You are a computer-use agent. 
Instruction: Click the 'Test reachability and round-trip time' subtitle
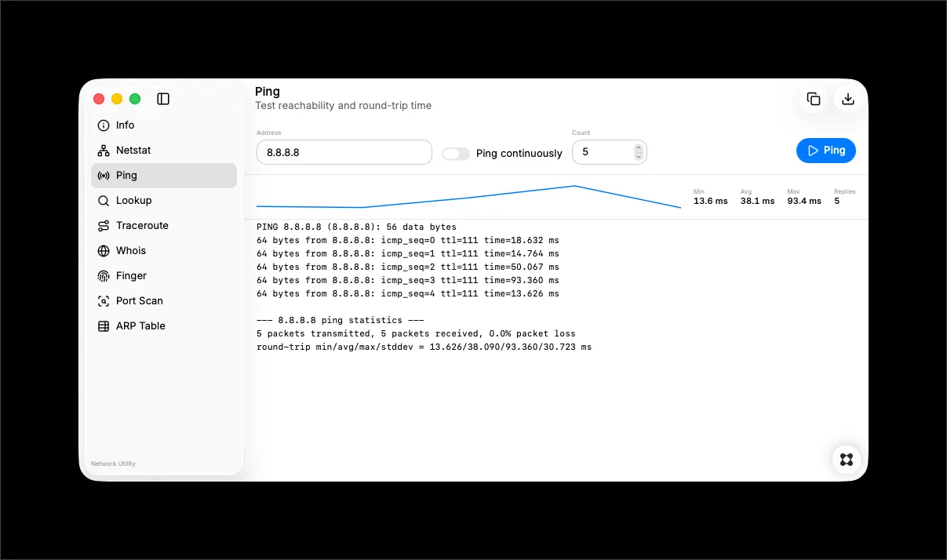[343, 106]
